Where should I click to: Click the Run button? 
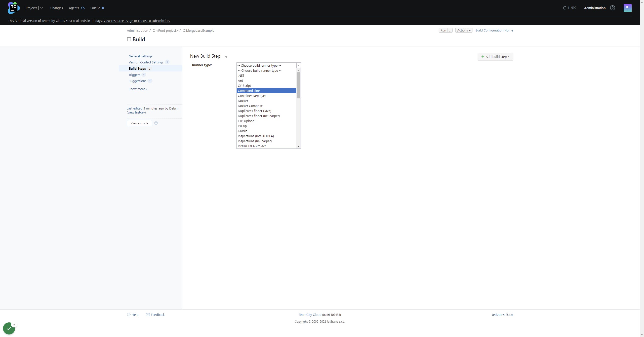443,30
